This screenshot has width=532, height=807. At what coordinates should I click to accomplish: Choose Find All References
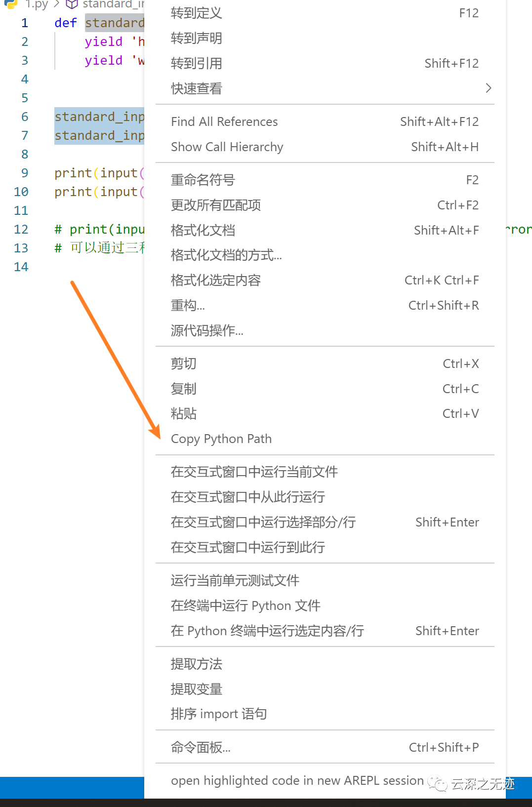pos(224,121)
